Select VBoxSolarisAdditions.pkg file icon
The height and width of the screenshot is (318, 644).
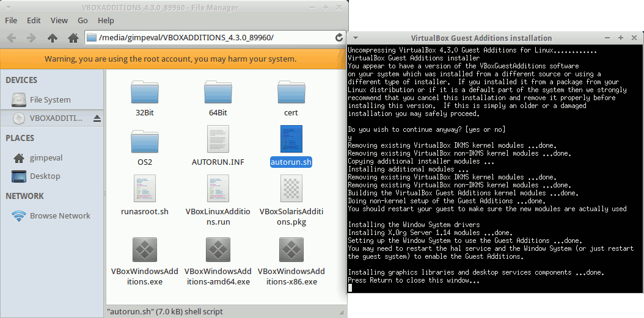point(291,189)
